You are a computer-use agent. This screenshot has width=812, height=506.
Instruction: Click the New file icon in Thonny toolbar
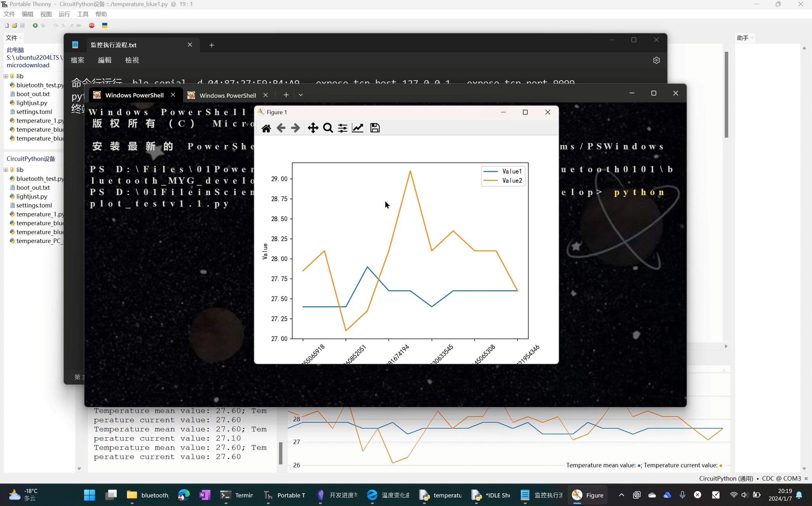click(x=6, y=25)
